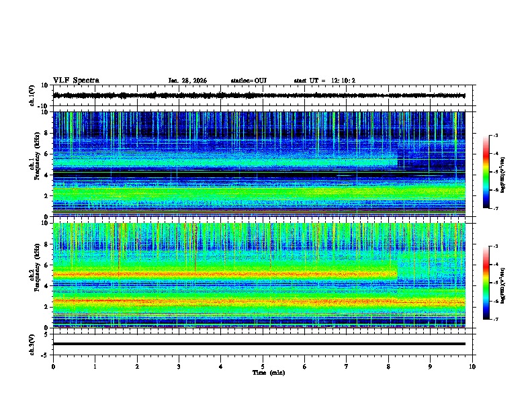Click time axis tick label 1
This screenshot has height=411, width=532.
[95, 367]
